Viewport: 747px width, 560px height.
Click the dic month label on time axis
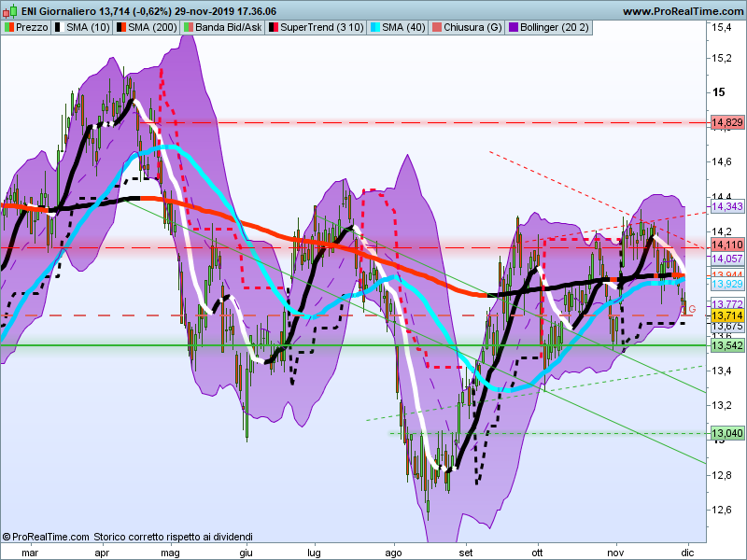point(687,553)
